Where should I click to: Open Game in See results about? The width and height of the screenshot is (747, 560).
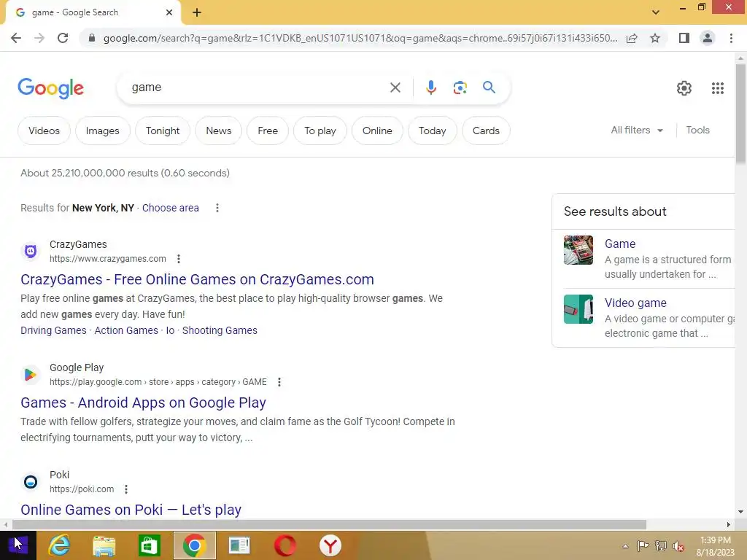620,244
